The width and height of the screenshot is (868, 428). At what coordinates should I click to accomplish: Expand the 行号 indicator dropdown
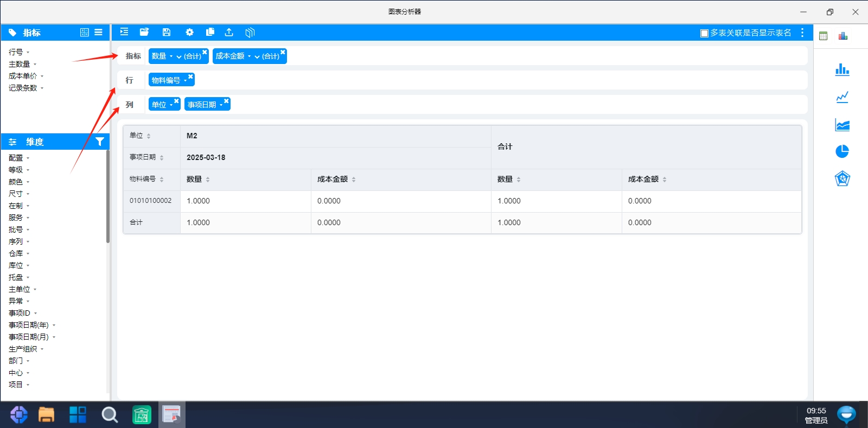pos(28,53)
